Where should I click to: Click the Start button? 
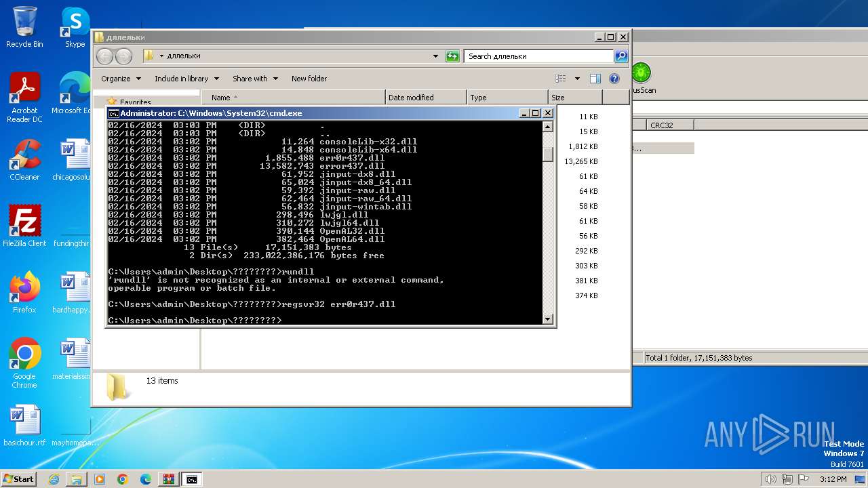click(18, 479)
